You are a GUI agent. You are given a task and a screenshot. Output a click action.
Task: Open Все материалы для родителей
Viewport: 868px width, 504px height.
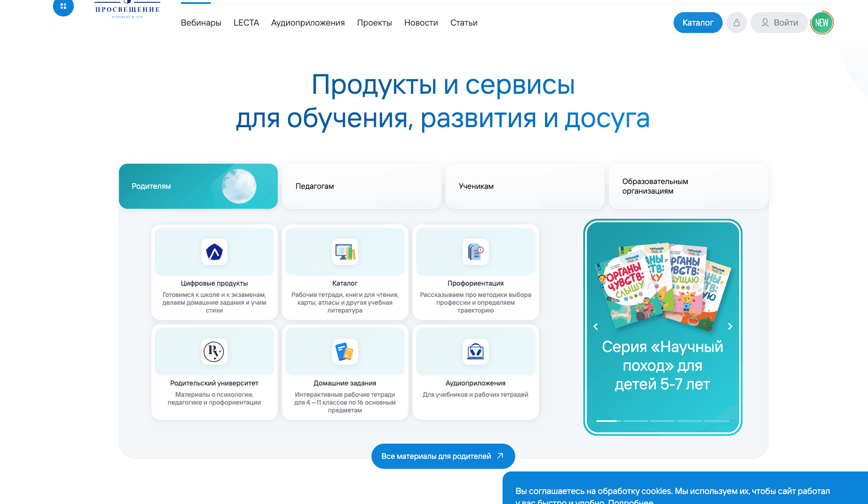pos(443,456)
